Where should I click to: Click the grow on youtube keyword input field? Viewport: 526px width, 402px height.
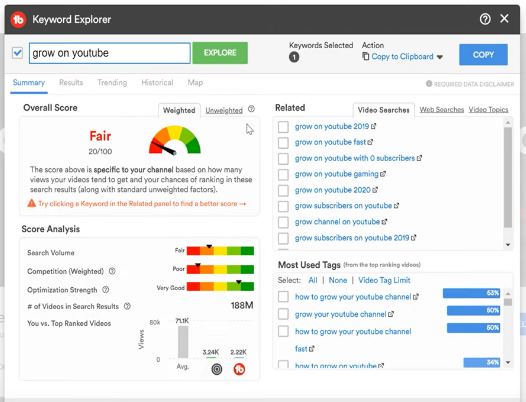coord(110,53)
